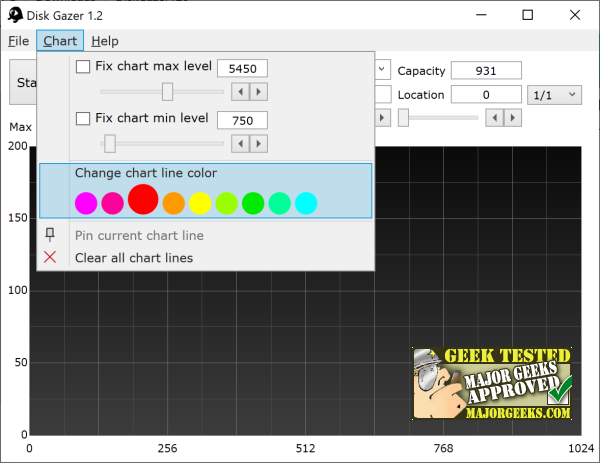Choose cyan chart line color

tap(306, 203)
